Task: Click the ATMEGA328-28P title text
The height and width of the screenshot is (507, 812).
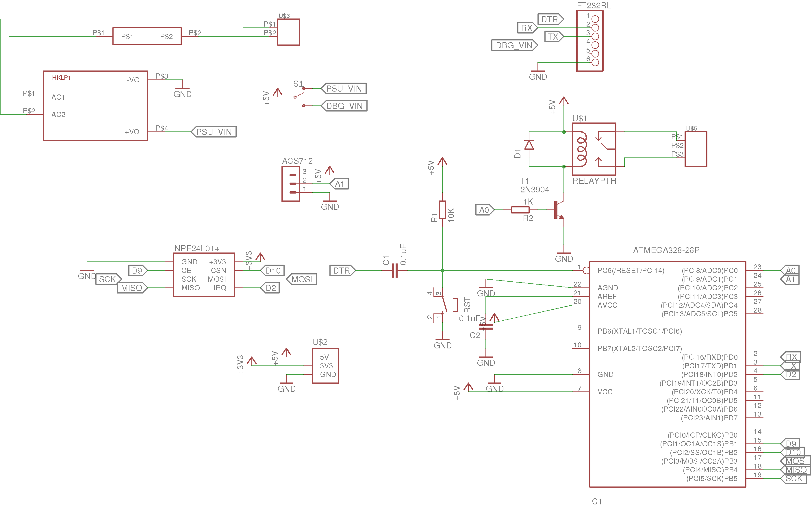Action: (666, 250)
